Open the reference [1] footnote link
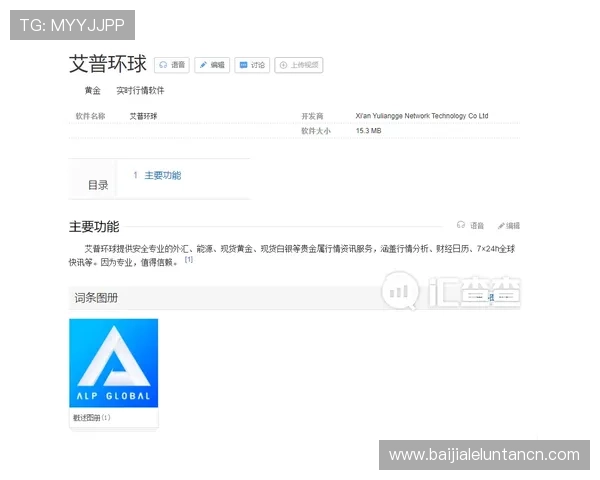Image resolution: width=600 pixels, height=480 pixels. point(189,260)
